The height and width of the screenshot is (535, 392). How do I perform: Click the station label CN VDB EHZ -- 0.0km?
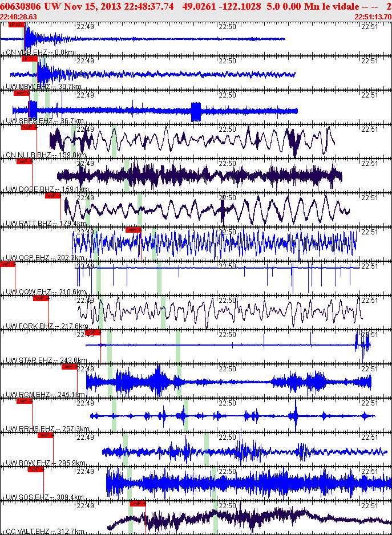(x=41, y=52)
